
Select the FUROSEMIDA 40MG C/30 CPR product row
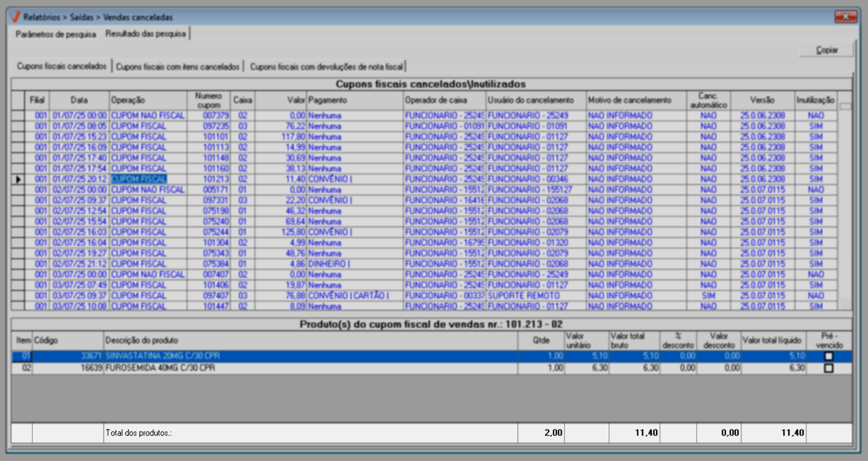(x=159, y=368)
